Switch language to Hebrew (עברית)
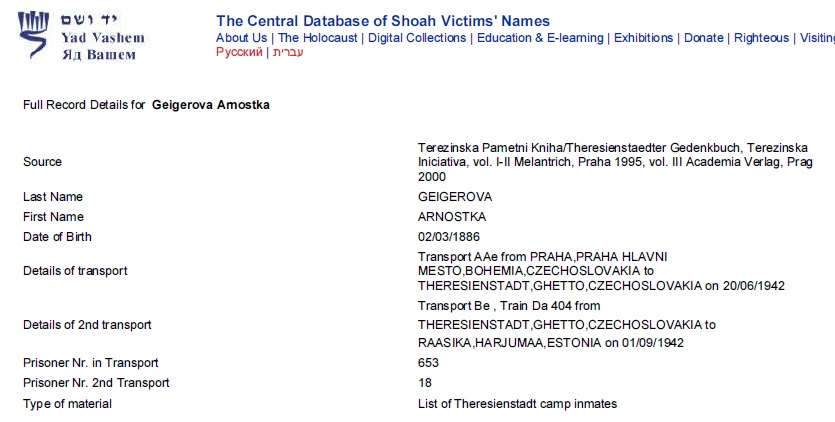Screen dimensions: 835x422 pos(288,52)
